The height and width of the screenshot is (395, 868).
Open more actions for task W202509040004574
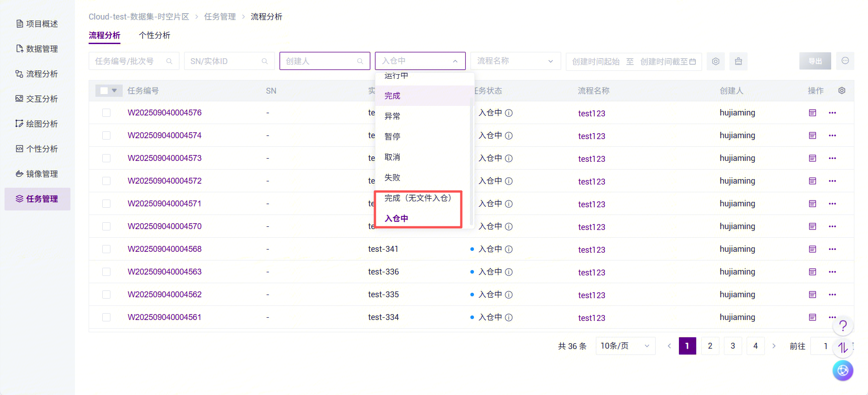(832, 135)
